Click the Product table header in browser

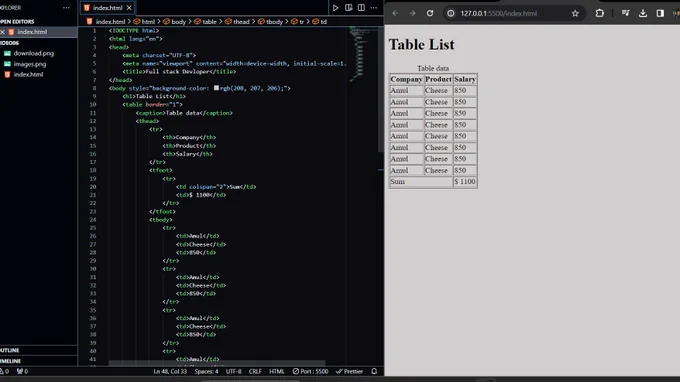tap(438, 79)
